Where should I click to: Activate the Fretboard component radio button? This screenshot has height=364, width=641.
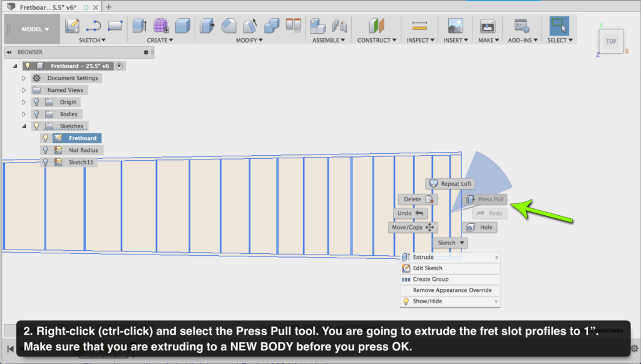click(x=120, y=66)
